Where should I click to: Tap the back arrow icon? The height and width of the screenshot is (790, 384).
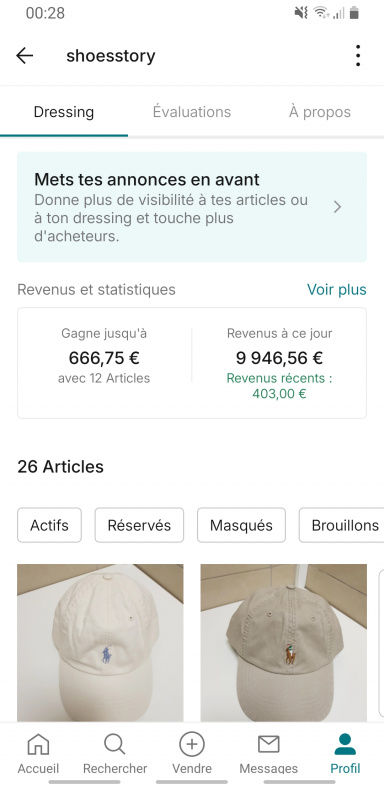(x=24, y=55)
